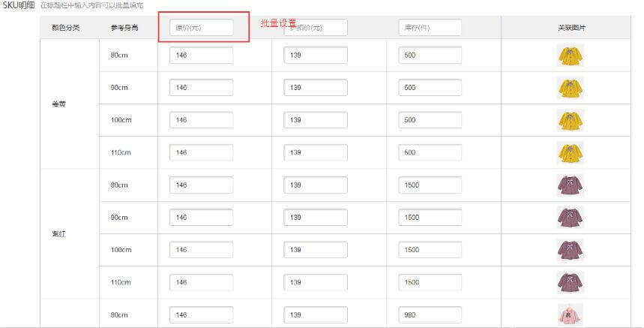Image resolution: width=644 pixels, height=328 pixels.
Task: Open purple-red coat thumbnail for 紫红 80cm
Action: (571, 185)
